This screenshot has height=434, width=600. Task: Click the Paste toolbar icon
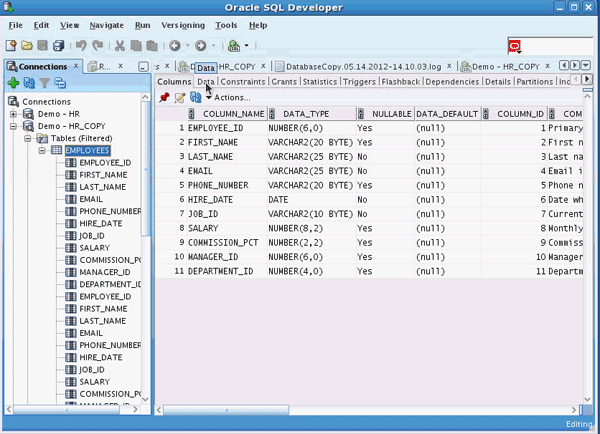point(152,46)
